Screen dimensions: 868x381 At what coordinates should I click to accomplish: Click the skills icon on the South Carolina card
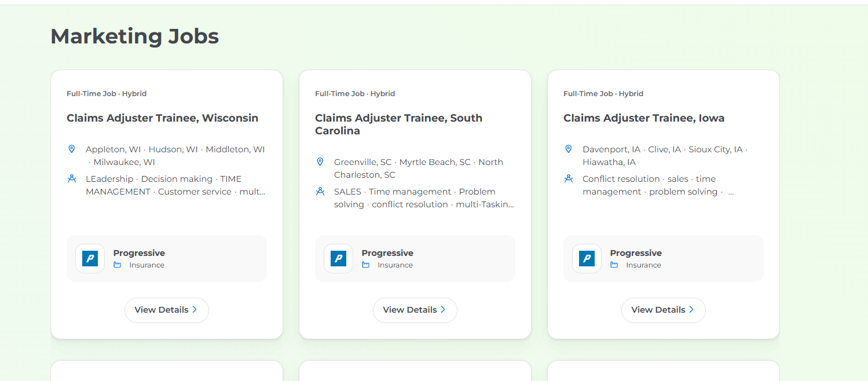[x=320, y=192]
